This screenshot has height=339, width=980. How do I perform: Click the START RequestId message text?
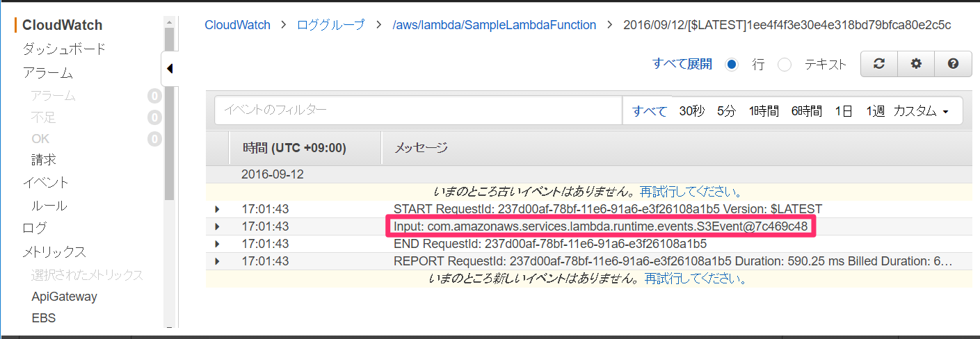pyautogui.click(x=608, y=209)
